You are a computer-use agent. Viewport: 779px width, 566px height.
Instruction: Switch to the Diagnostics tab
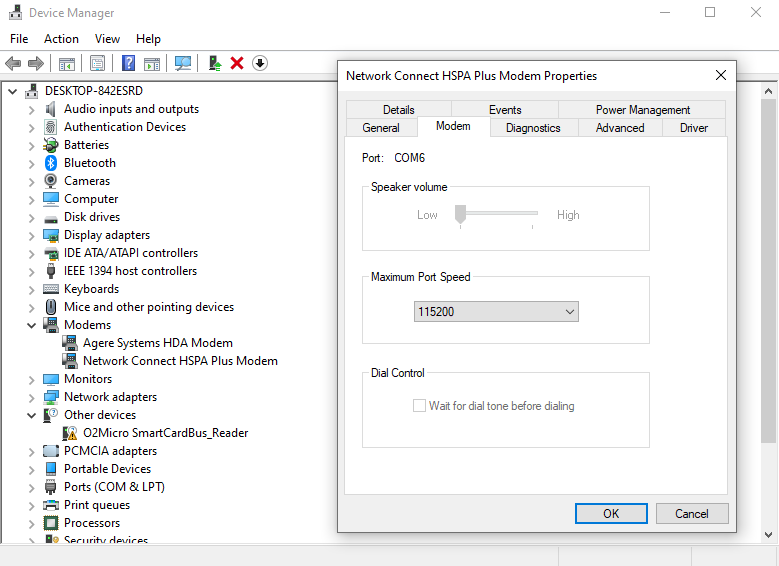click(x=533, y=128)
